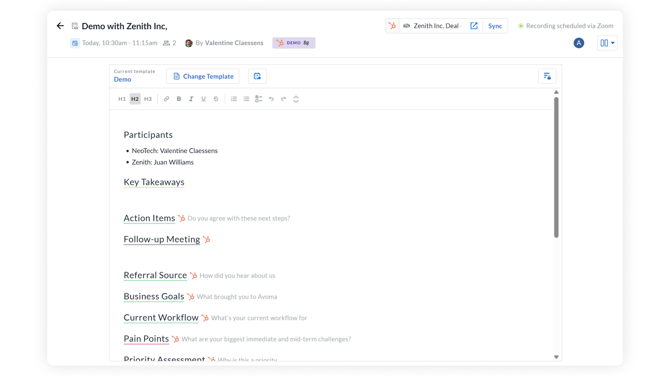Toggle the H2 heading style

click(x=135, y=99)
